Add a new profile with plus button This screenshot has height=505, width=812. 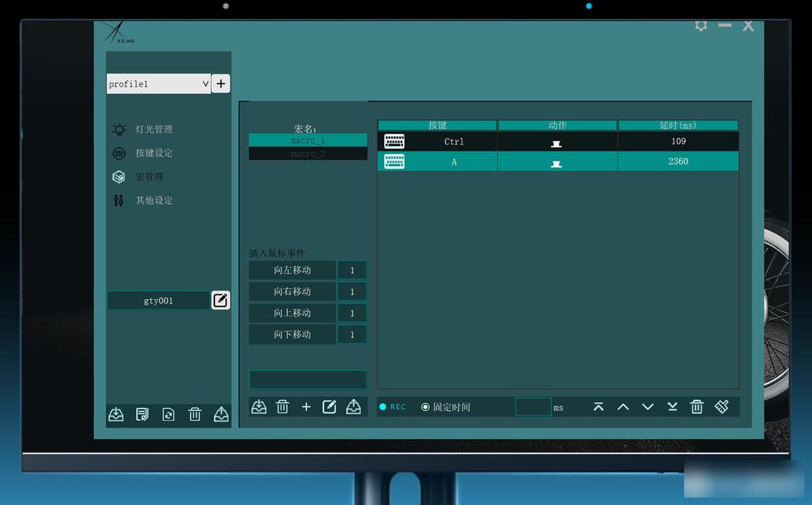221,84
